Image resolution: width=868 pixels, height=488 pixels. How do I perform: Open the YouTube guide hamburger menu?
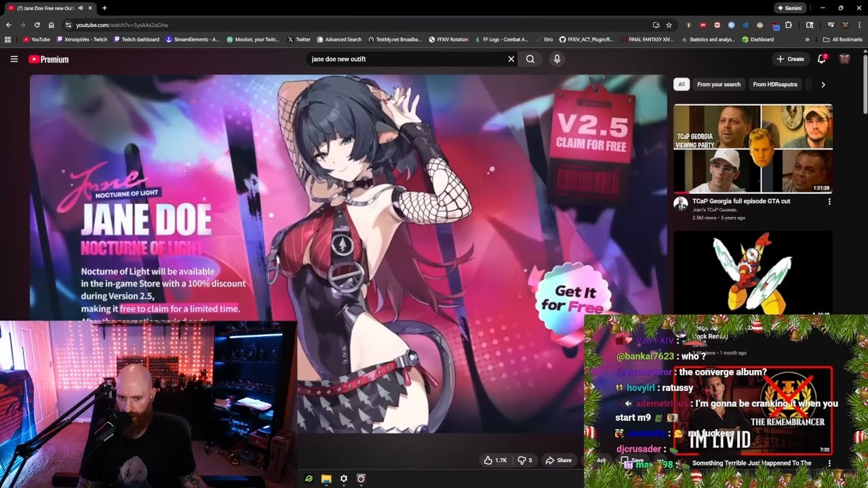point(14,59)
